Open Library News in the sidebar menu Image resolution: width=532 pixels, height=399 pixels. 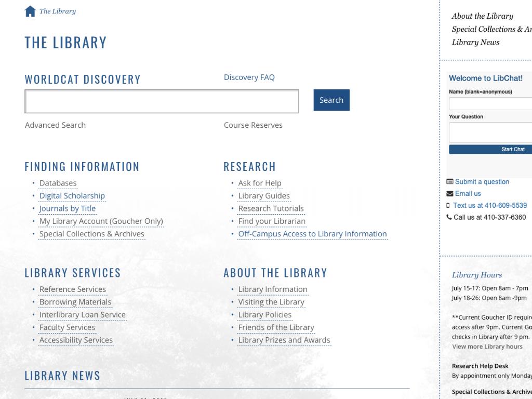pos(475,43)
